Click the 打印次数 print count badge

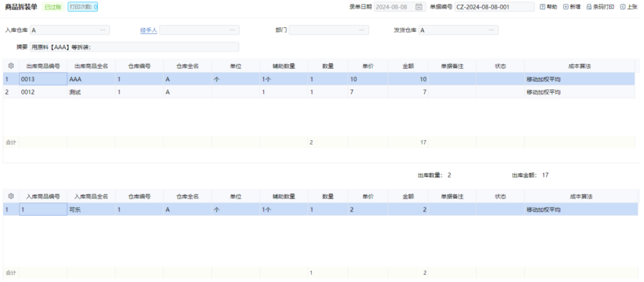pyautogui.click(x=83, y=7)
